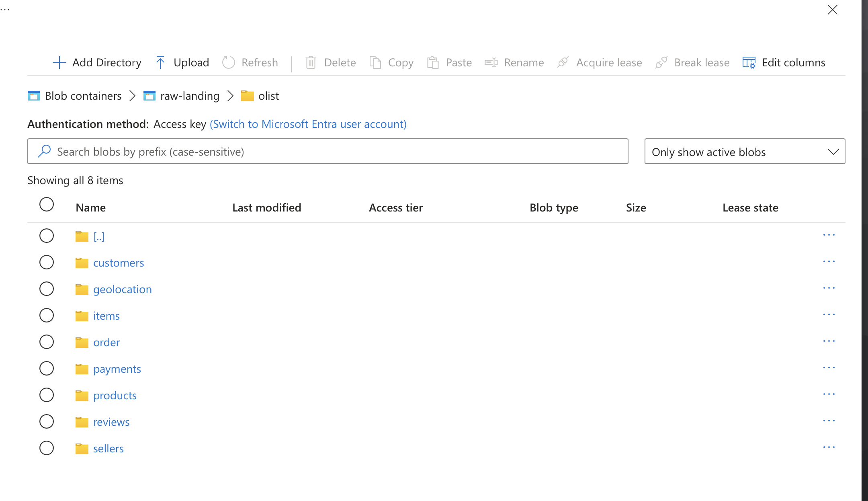868x501 pixels.
Task: Click Switch to Microsoft Entra user account
Action: click(x=308, y=124)
